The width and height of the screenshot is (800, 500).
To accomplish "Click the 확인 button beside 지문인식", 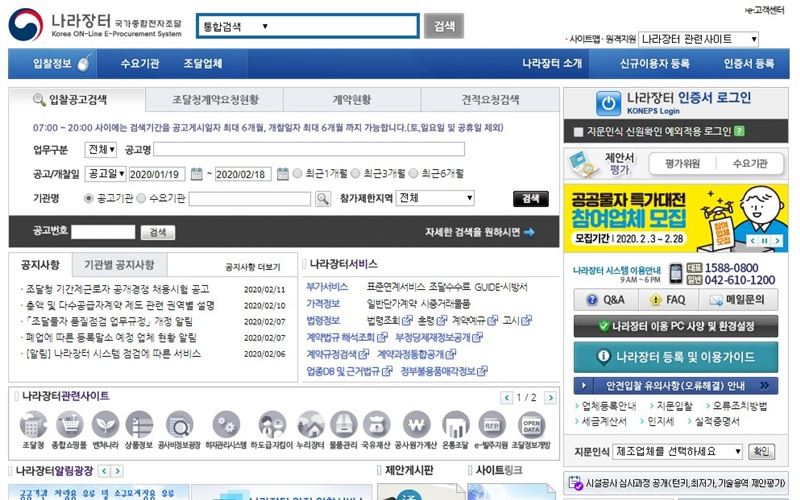I will tap(761, 452).
